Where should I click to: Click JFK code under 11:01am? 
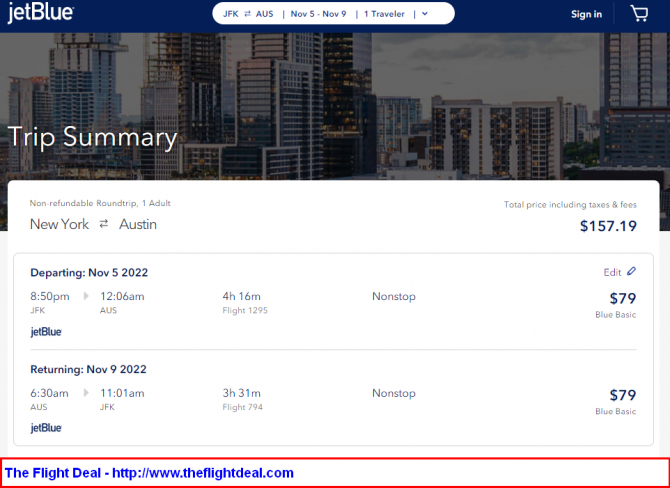tap(107, 407)
